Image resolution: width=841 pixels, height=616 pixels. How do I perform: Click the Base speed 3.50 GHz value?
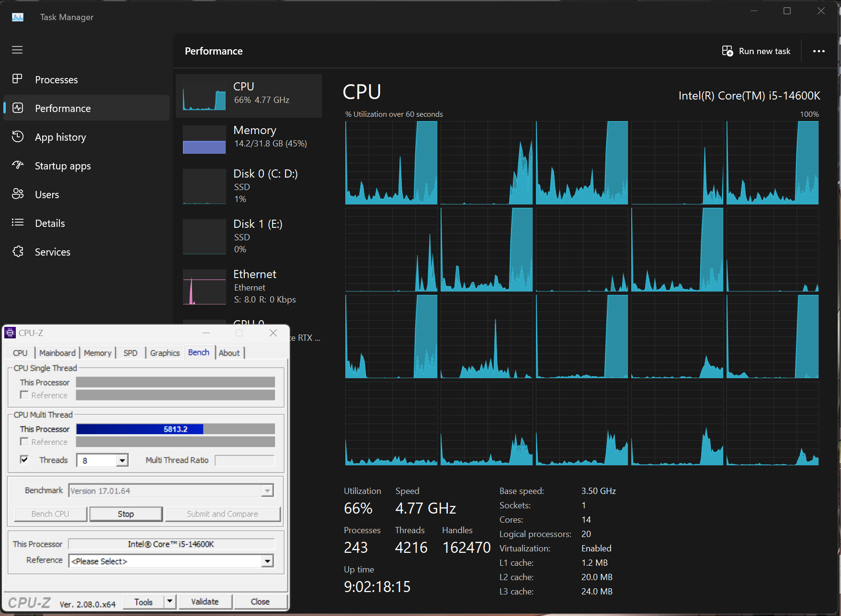pyautogui.click(x=599, y=491)
